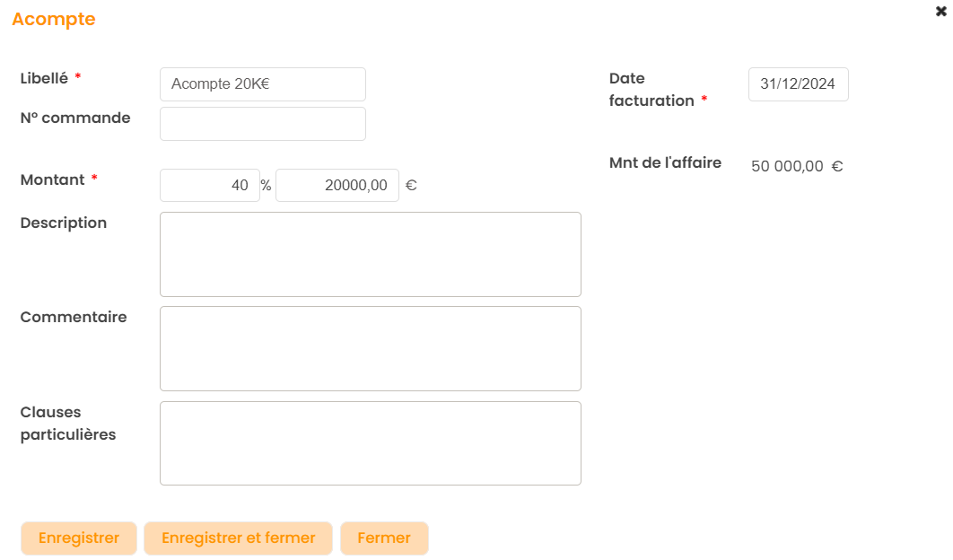The image size is (953, 560).
Task: Click the Libellé field containing Acompte 20K€
Action: tap(262, 84)
